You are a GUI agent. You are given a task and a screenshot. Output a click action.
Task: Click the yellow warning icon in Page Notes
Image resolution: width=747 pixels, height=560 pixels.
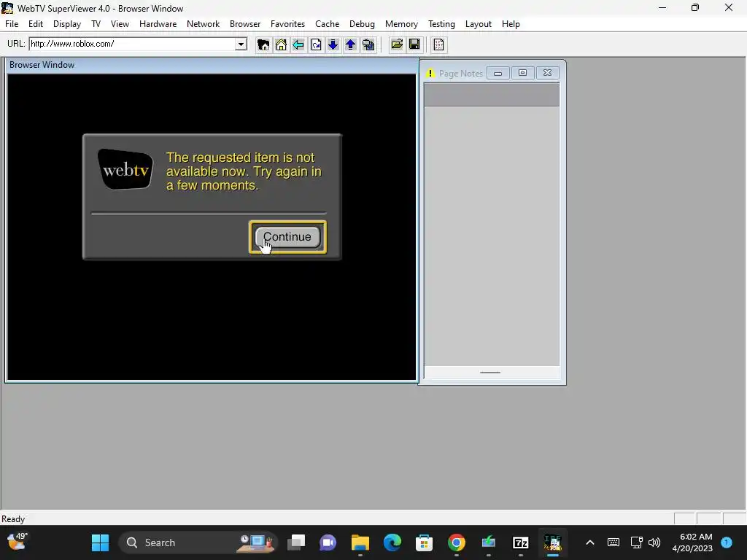coord(430,74)
